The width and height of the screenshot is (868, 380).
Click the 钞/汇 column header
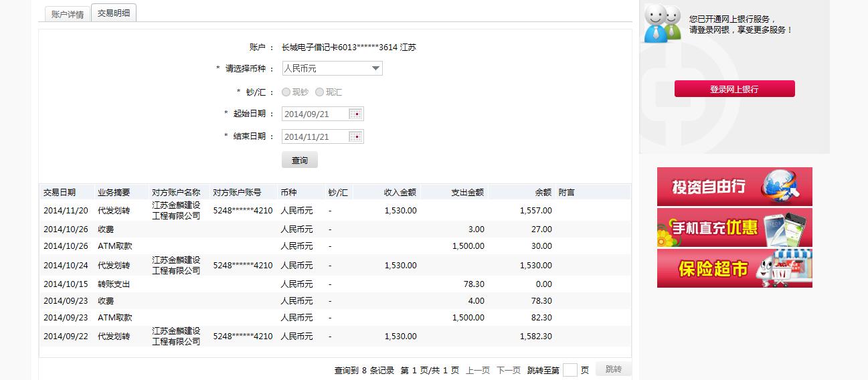(x=338, y=192)
